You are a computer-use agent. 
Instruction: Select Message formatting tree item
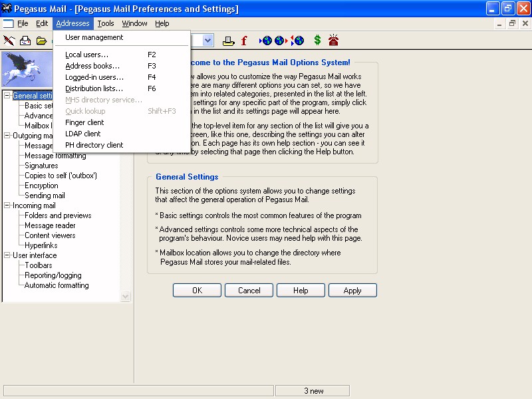55,156
